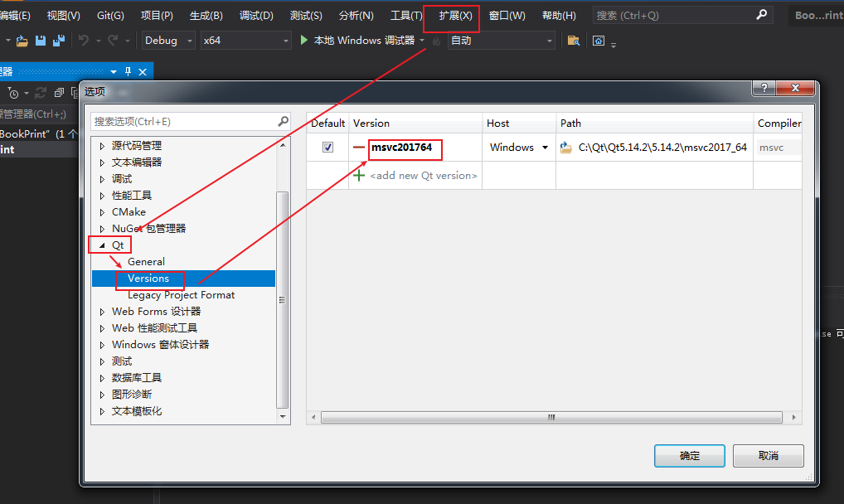Viewport: 844px width, 504px height.
Task: Close the Solution Explorer panel
Action: [143, 71]
